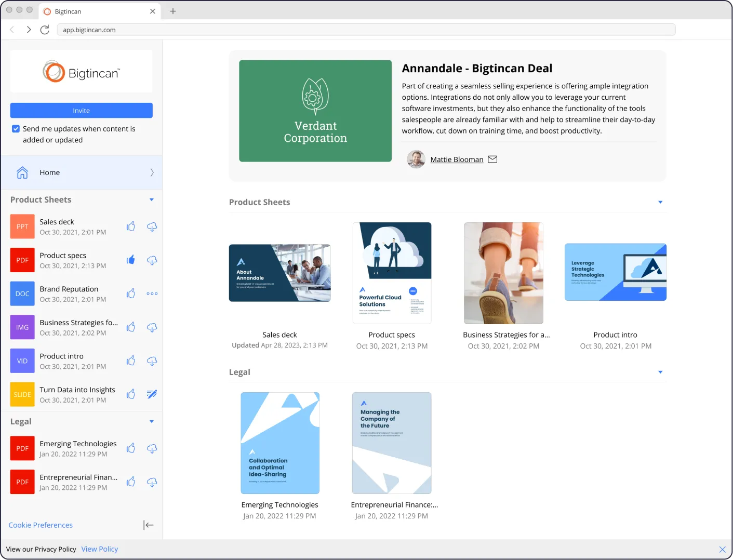
Task: Click the address bar URL field
Action: click(x=366, y=30)
